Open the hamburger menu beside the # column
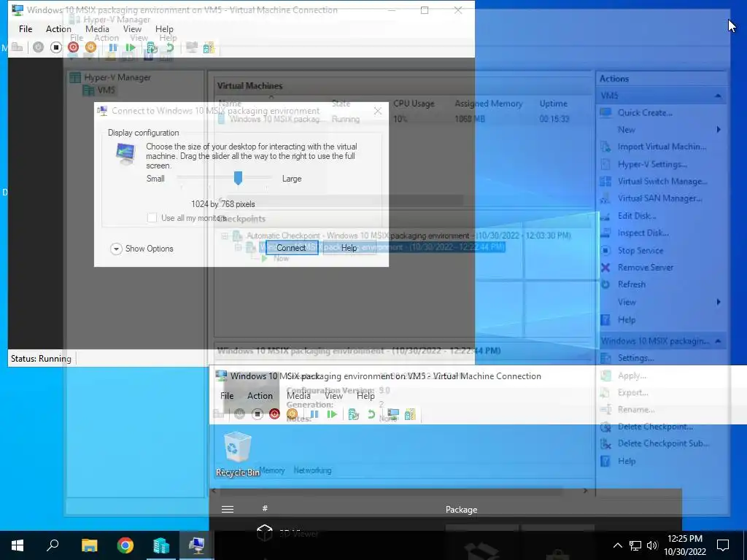This screenshot has width=747, height=560. 228,509
